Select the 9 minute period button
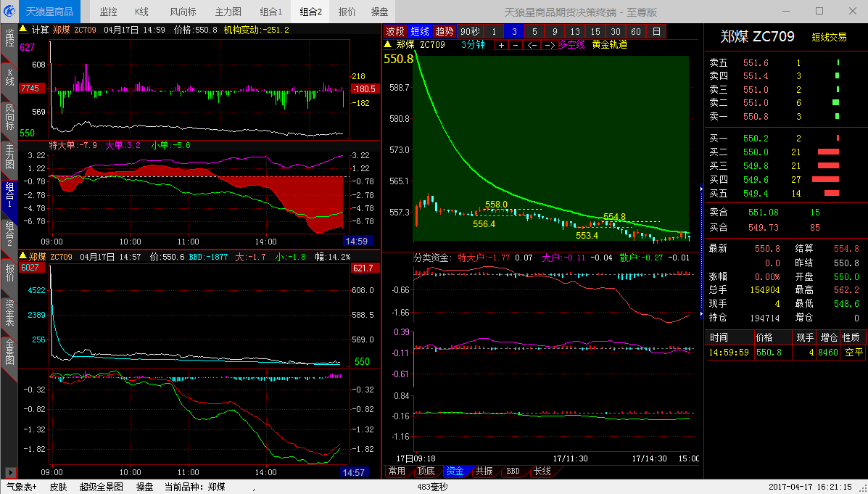 [x=555, y=32]
